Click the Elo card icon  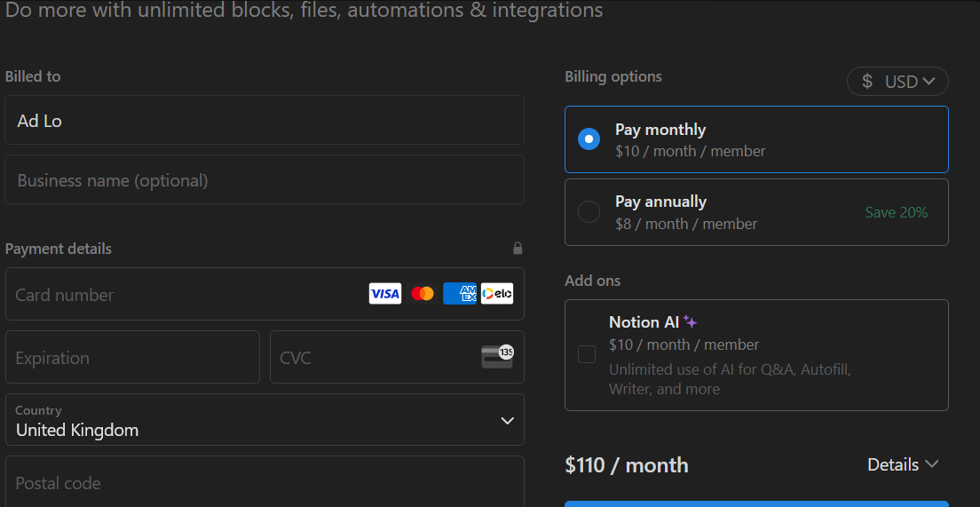(497, 294)
